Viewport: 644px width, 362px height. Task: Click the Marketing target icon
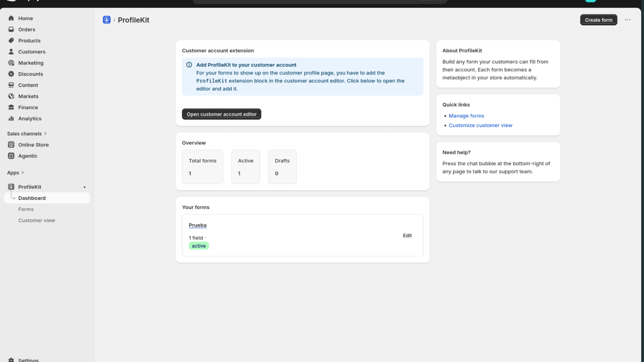[11, 63]
